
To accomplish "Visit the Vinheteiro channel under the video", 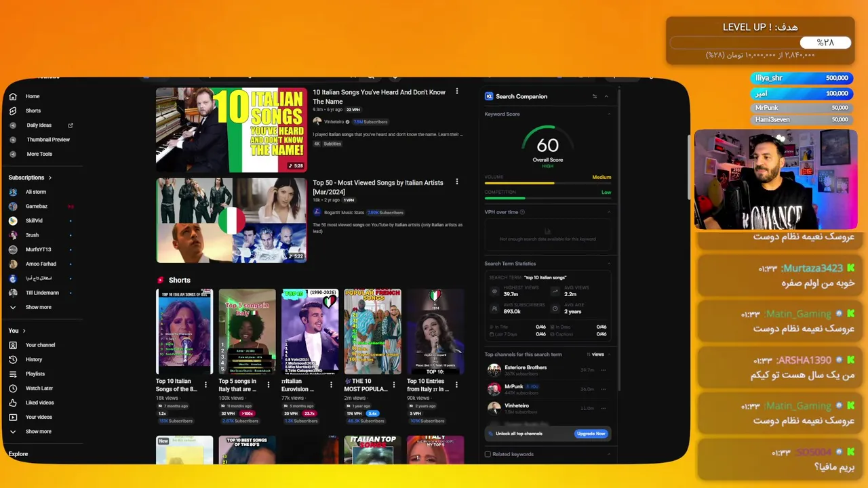I will (x=334, y=122).
